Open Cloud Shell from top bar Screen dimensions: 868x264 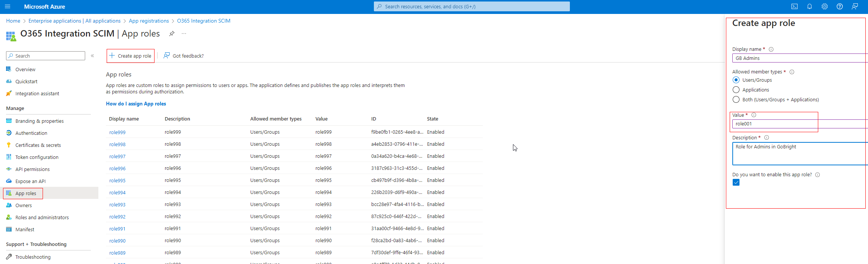pyautogui.click(x=794, y=6)
